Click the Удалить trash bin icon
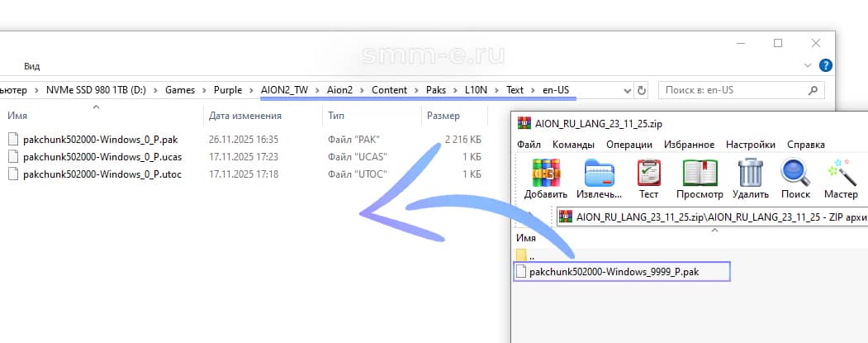Image resolution: width=868 pixels, height=343 pixels. click(x=750, y=175)
